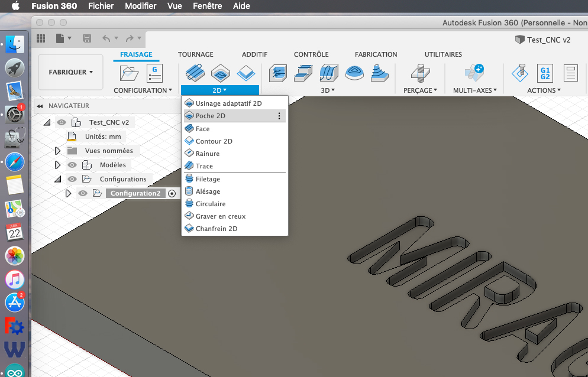Screen dimensions: 588x377
Task: Click the G1 G2 post-process icon
Action: [x=545, y=73]
